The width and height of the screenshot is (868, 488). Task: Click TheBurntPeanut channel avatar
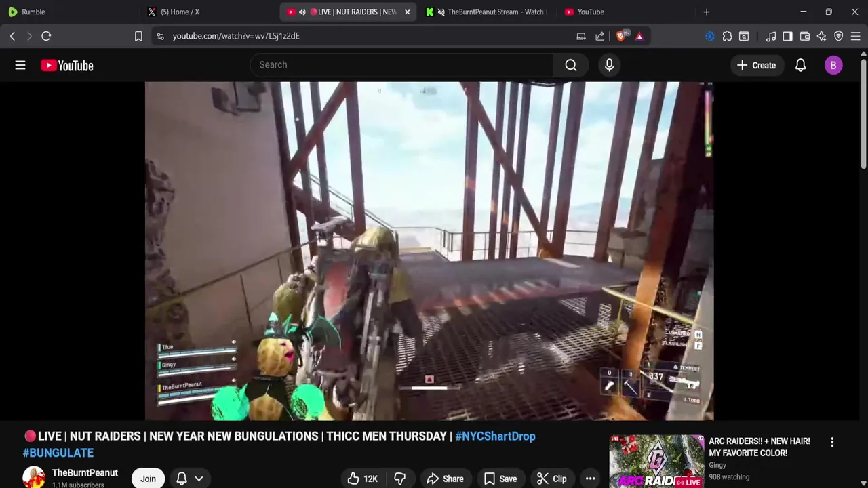(34, 478)
